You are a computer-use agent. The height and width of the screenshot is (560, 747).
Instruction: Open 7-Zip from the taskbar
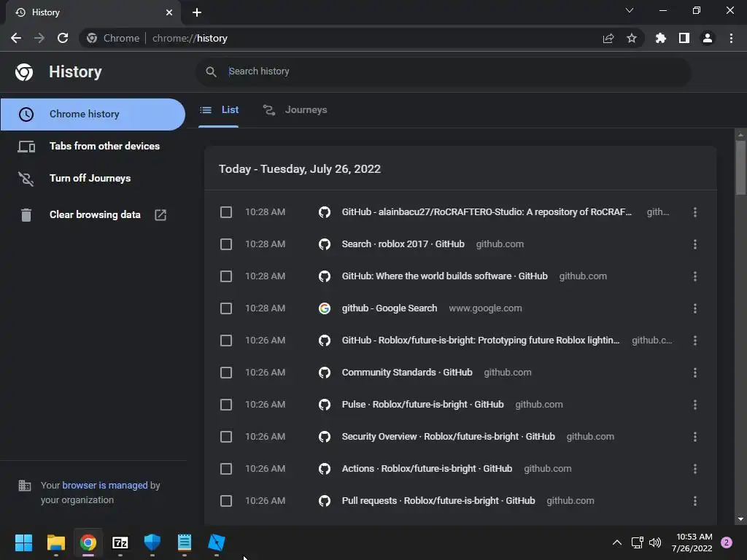[x=120, y=542]
